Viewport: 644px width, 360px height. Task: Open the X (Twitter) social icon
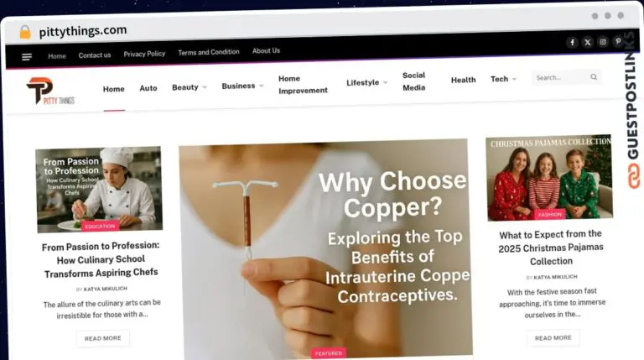tap(587, 42)
